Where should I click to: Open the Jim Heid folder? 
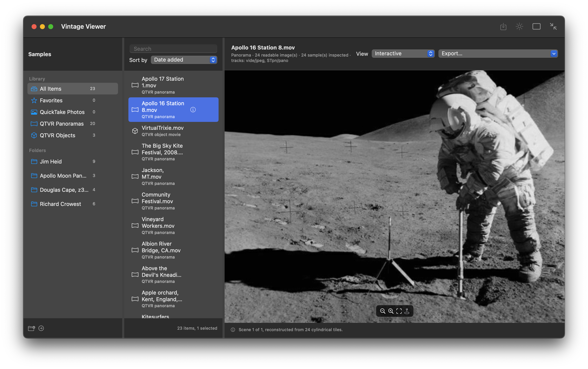(73, 162)
